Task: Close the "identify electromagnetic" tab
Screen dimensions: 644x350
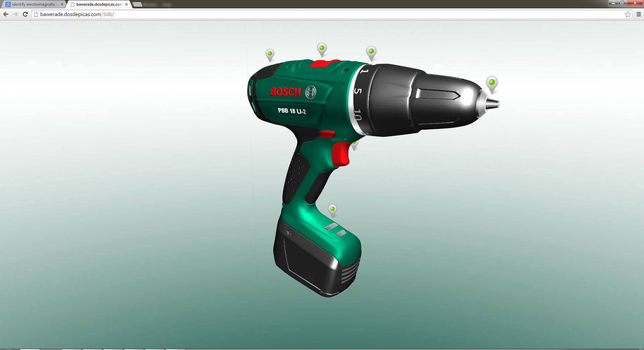Action: pyautogui.click(x=62, y=4)
